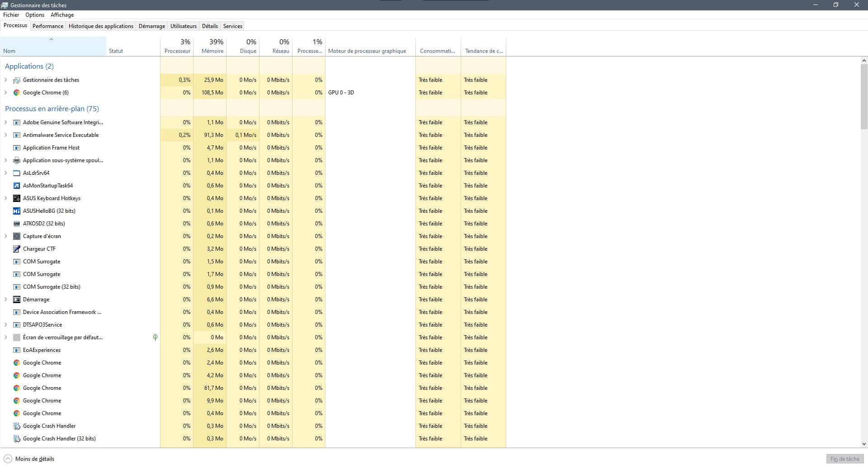Click the Google Chrome (6) app icon
The image size is (868, 468).
pos(17,93)
